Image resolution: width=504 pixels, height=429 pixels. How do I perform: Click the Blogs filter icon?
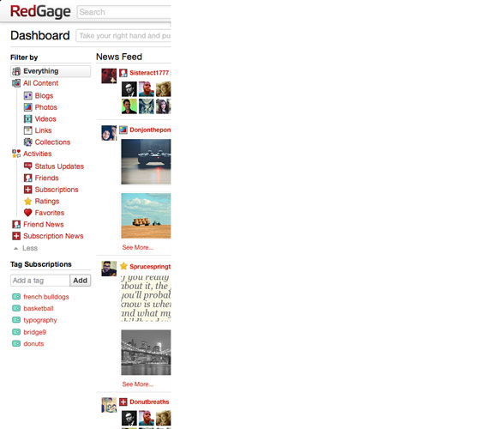28,95
